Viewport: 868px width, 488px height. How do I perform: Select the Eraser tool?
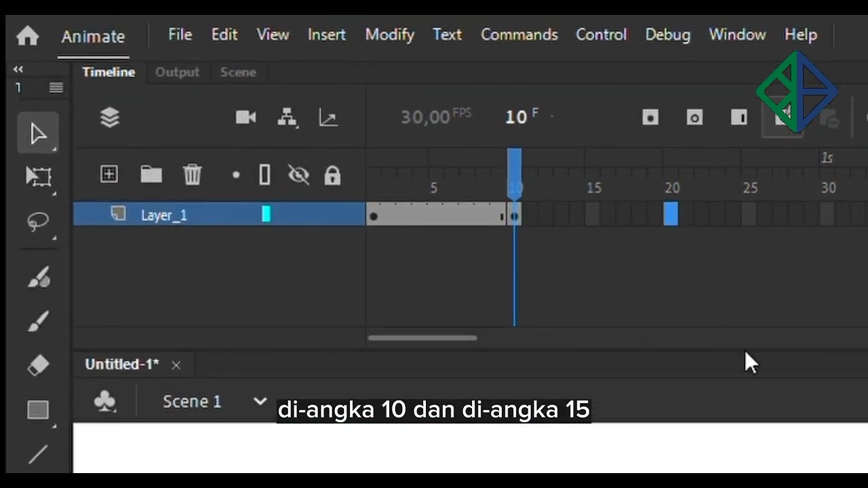(x=38, y=365)
